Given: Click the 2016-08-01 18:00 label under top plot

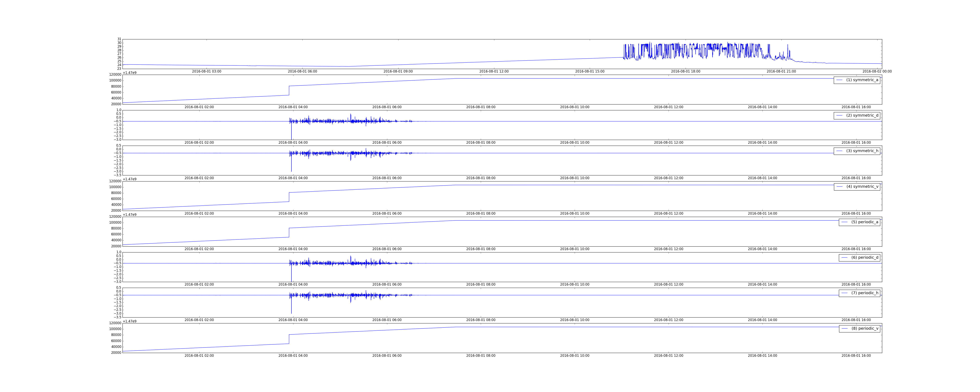Looking at the screenshot, I should click(x=686, y=72).
